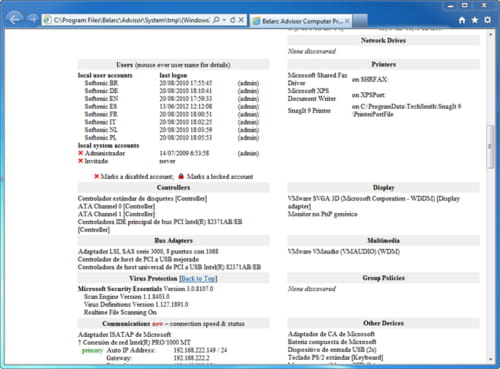Click the red X beside Administrador
Image resolution: width=500 pixels, height=369 pixels.
(80, 153)
